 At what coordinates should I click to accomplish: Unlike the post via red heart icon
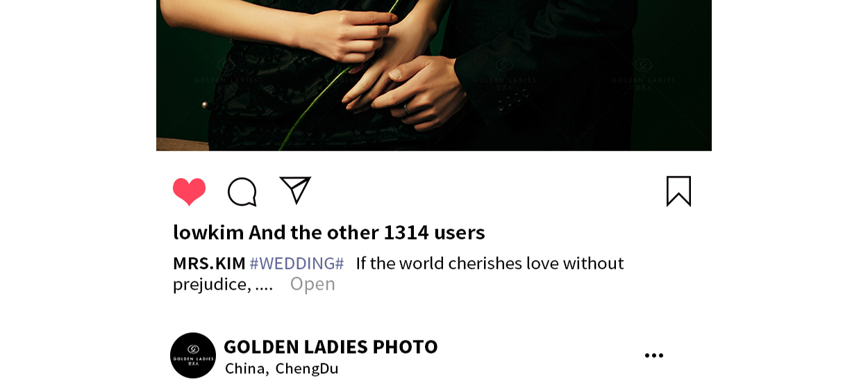tap(190, 192)
